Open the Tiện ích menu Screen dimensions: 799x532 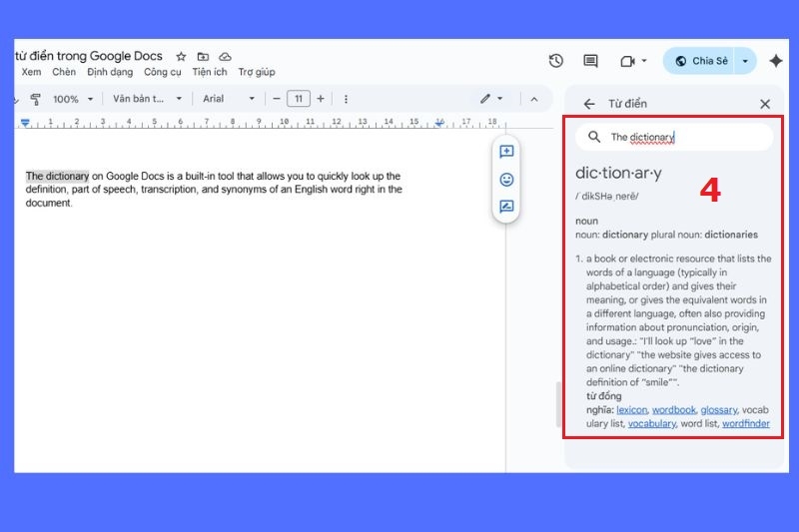tap(210, 72)
